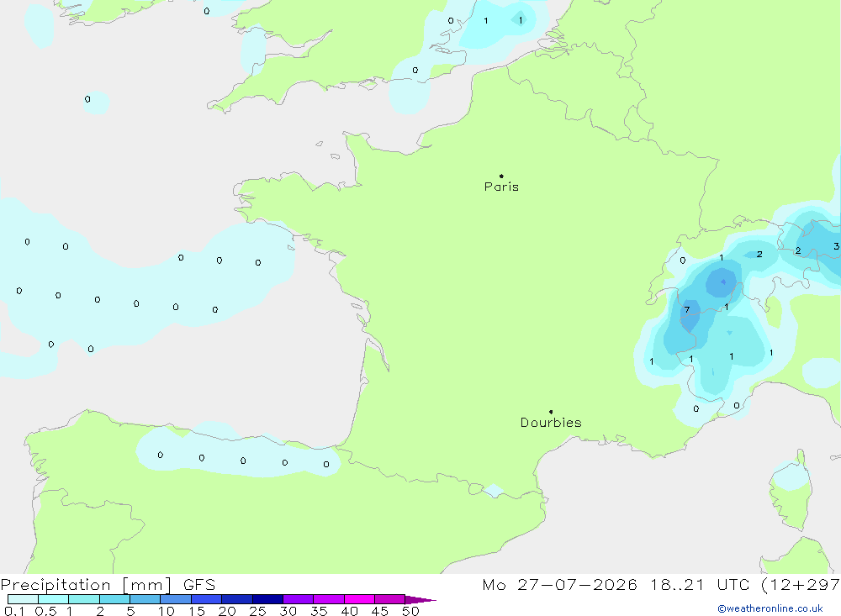Select the 0.5–1 mm legend swatch
Viewport: 841px width, 616px height.
[54, 599]
